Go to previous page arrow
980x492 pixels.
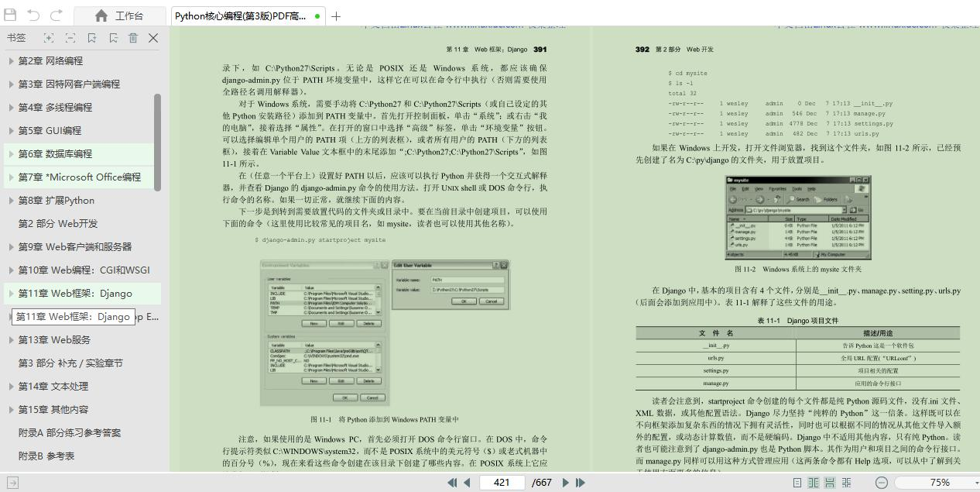pyautogui.click(x=467, y=482)
